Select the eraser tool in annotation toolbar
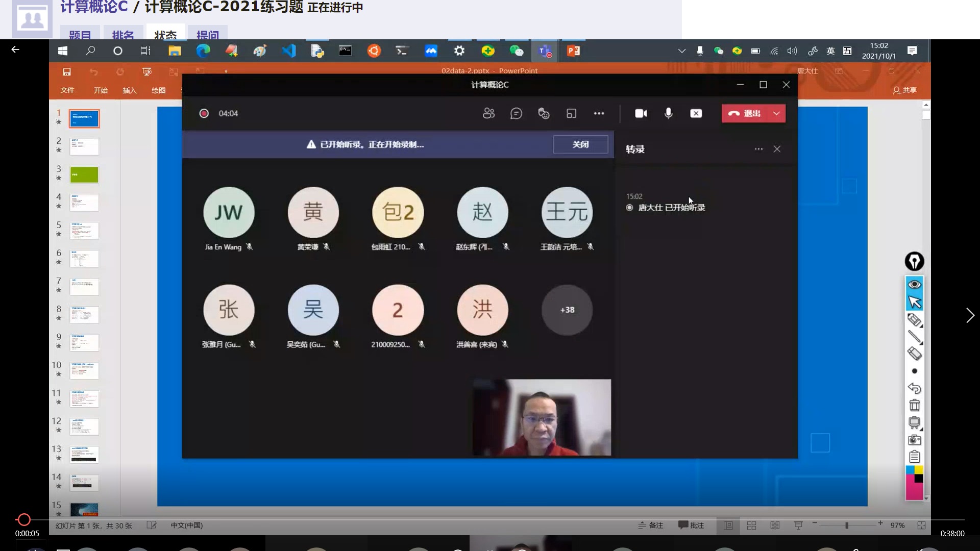The image size is (980, 551). 914,354
